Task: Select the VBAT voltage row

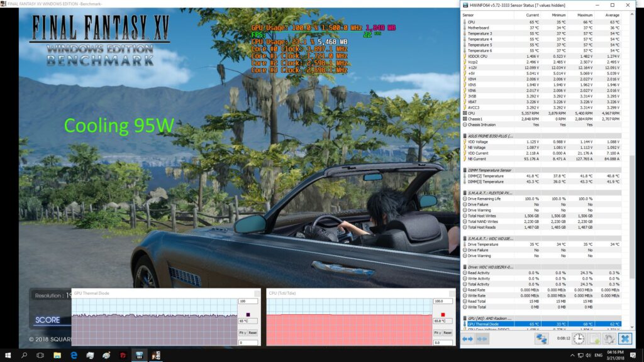Action: coord(541,102)
